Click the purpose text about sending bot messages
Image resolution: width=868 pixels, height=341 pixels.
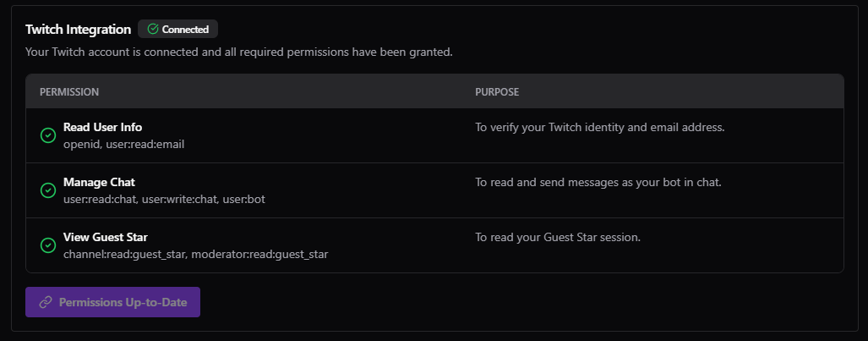coord(598,182)
